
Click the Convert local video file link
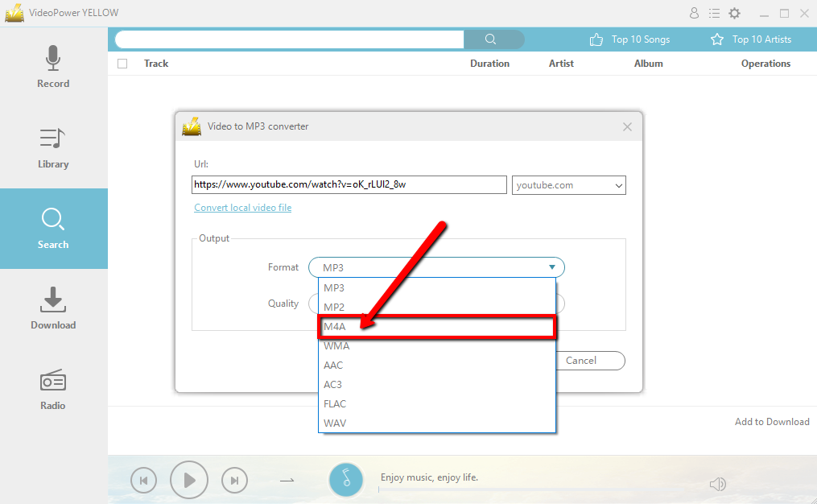click(x=242, y=207)
